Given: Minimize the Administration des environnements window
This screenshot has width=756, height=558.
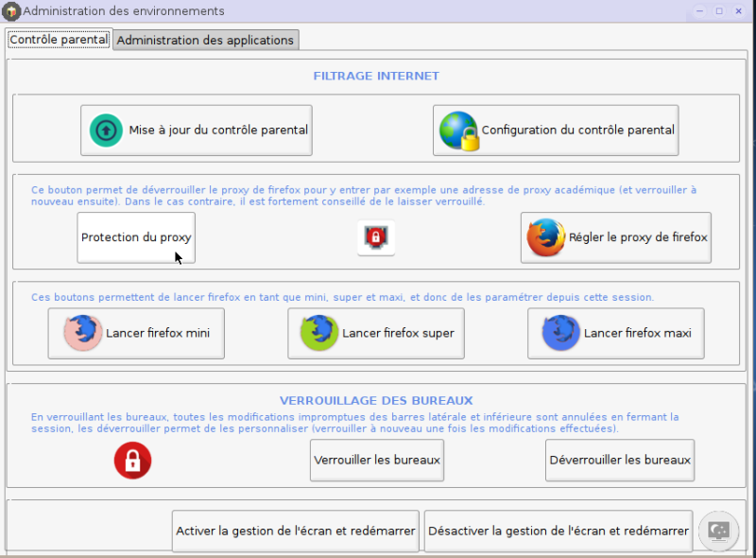Looking at the screenshot, I should click(x=699, y=11).
